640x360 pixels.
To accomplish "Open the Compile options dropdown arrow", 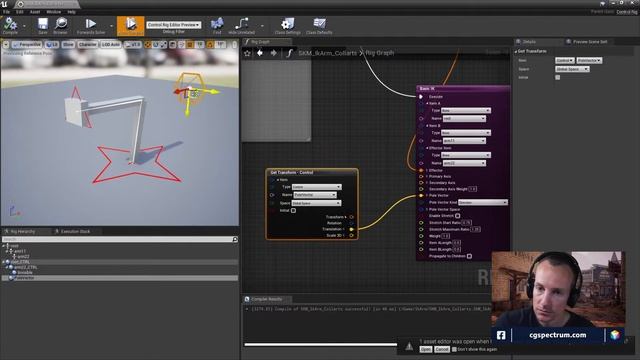I will click(x=24, y=26).
